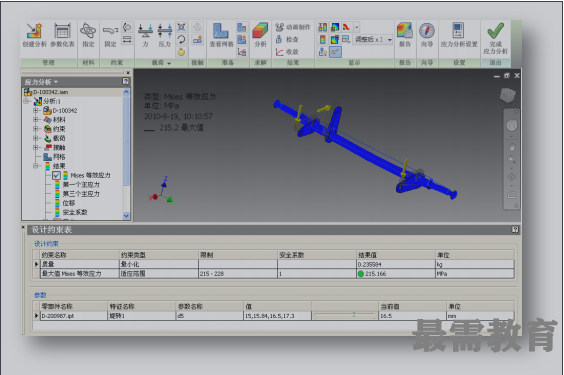Expand the 材料 tree node
This screenshot has width=564, height=375.
[x=35, y=120]
